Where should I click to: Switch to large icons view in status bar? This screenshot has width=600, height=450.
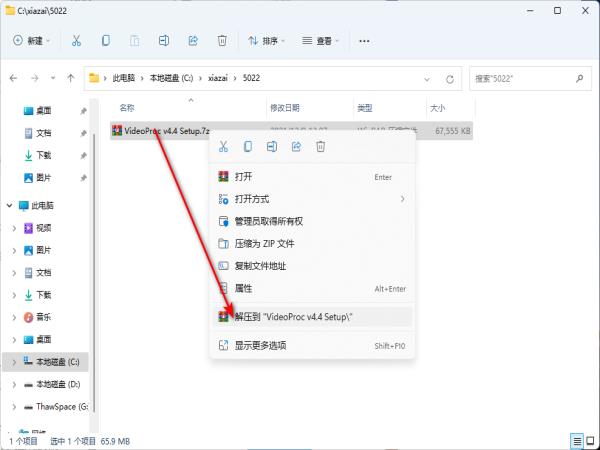click(590, 441)
